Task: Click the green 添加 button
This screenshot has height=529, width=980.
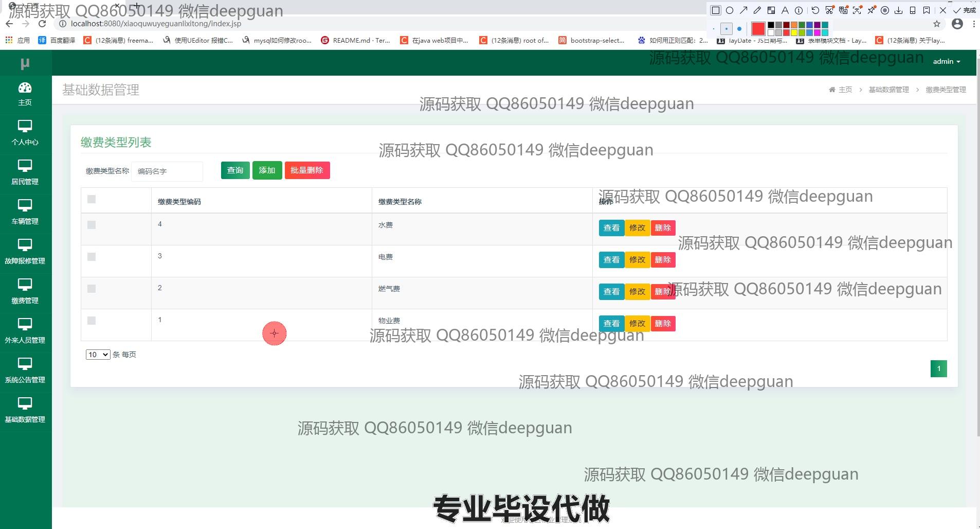Action: [x=267, y=170]
